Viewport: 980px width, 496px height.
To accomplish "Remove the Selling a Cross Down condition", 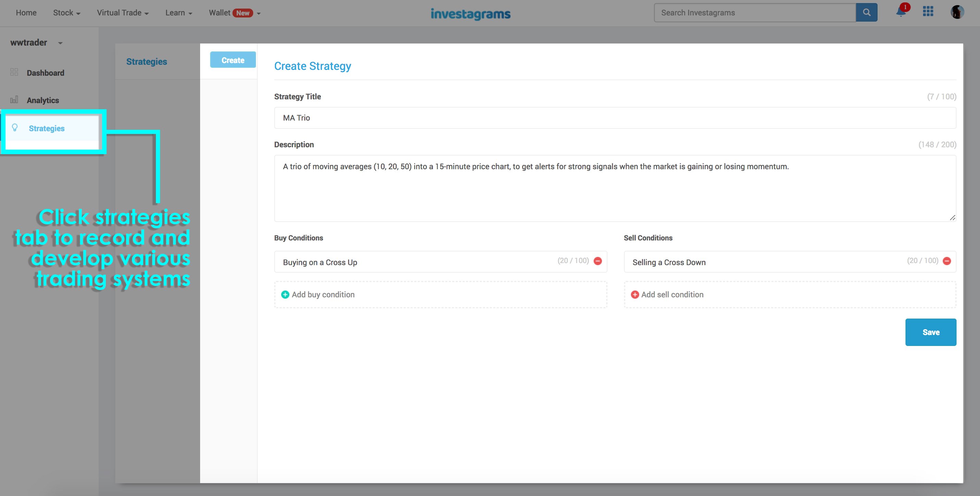I will (x=947, y=261).
